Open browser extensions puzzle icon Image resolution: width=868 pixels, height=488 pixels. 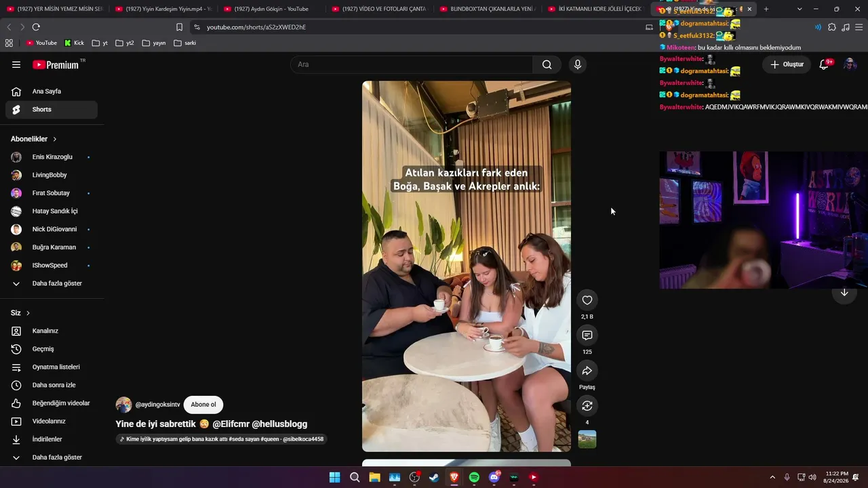[832, 27]
